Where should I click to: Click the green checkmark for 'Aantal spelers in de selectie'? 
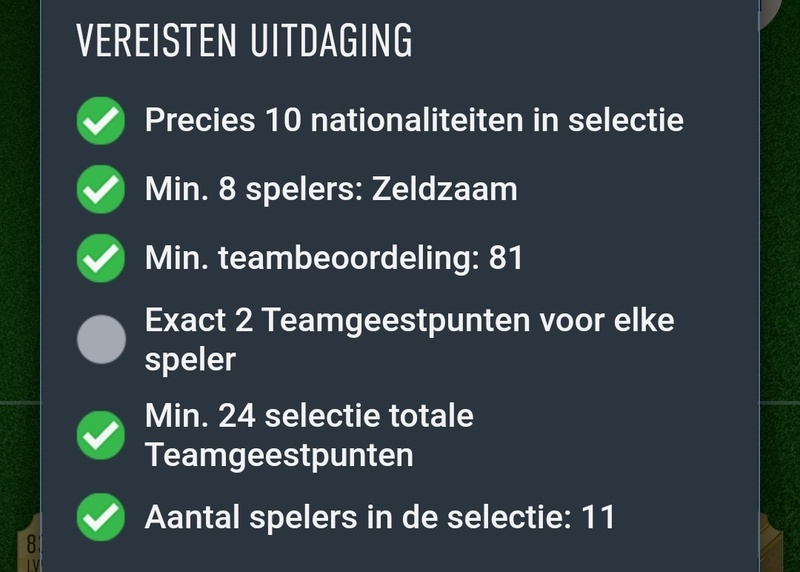click(x=101, y=517)
